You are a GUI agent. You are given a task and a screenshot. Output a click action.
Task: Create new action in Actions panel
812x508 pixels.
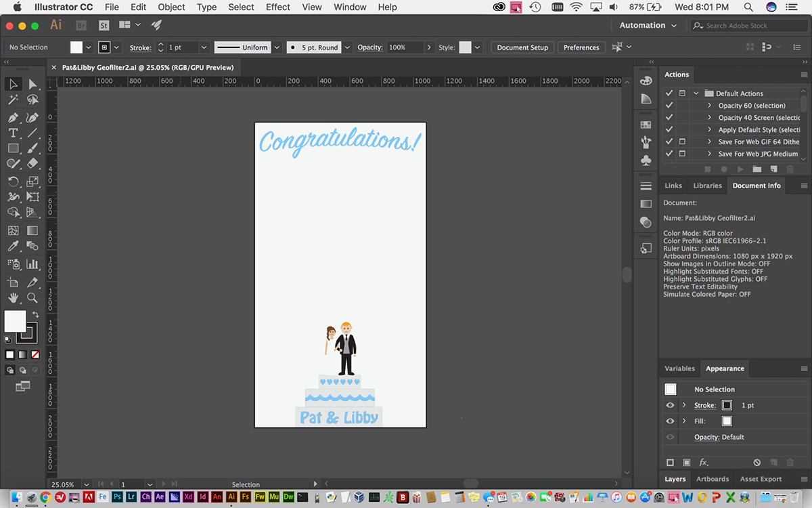pos(773,169)
